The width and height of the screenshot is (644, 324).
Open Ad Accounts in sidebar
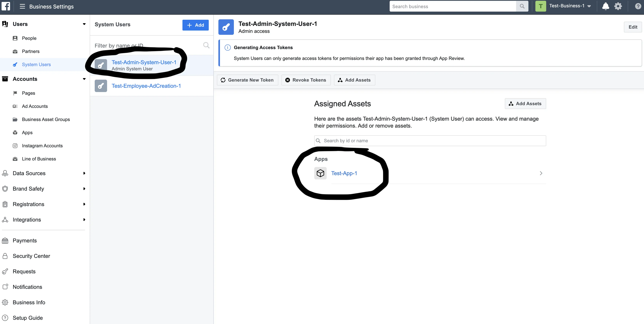tap(35, 106)
